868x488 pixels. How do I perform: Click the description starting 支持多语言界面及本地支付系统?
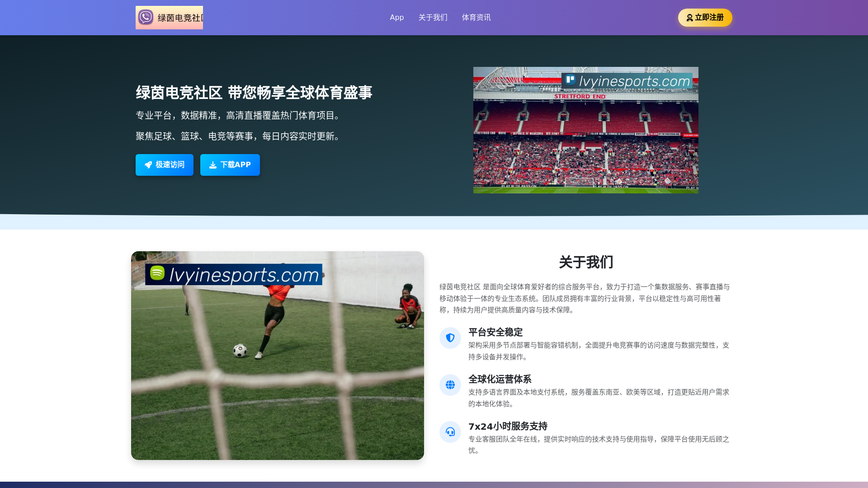(599, 398)
